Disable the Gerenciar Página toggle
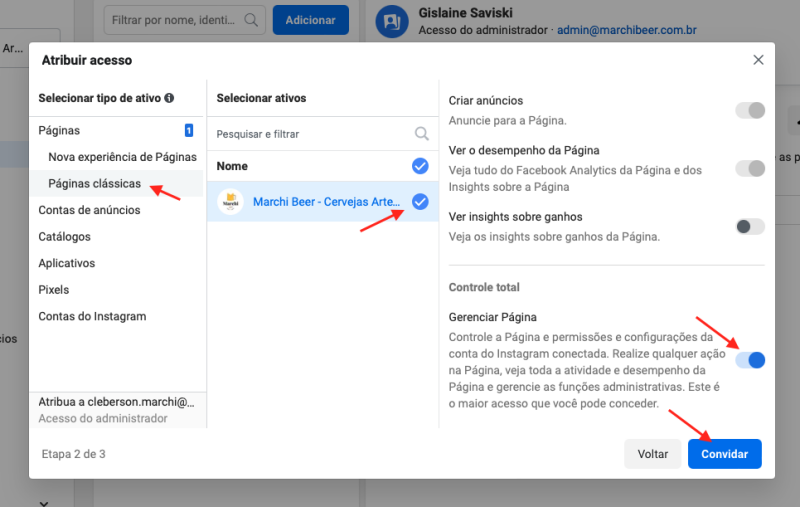Viewport: 800px width, 507px height. pyautogui.click(x=750, y=360)
